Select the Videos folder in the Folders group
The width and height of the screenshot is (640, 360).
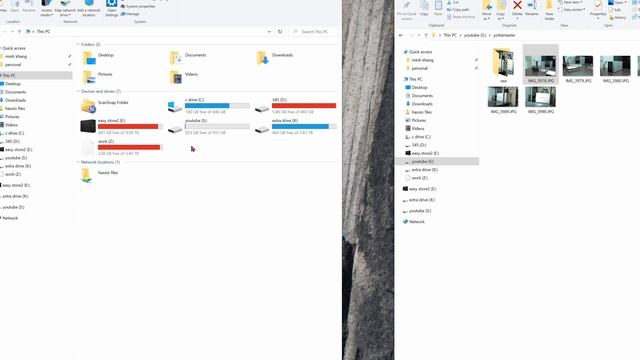pyautogui.click(x=184, y=77)
